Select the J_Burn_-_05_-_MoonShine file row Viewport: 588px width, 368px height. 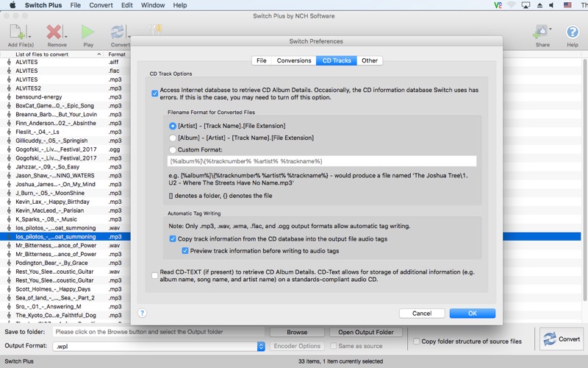click(65, 193)
